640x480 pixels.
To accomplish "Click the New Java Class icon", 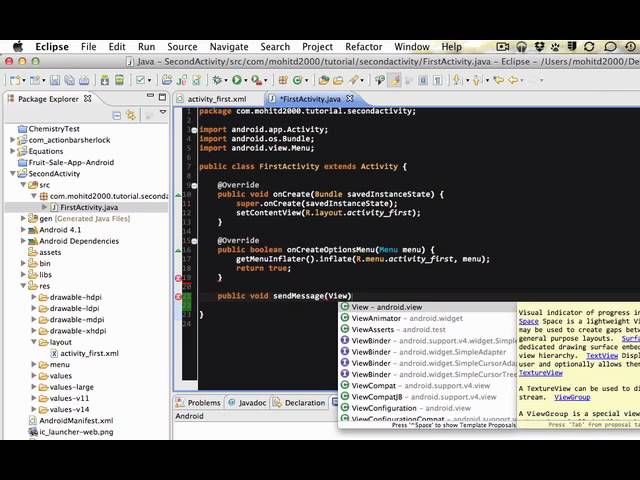I will tap(297, 80).
